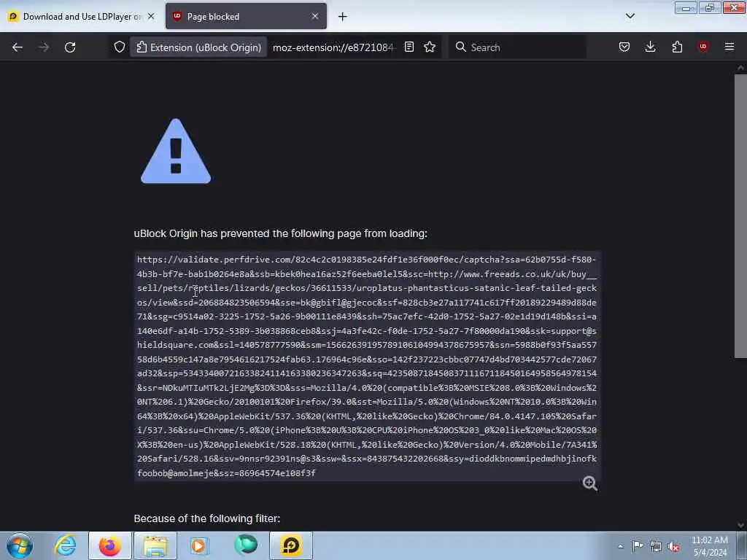
Task: Close the Page blocked tab
Action: click(x=315, y=16)
